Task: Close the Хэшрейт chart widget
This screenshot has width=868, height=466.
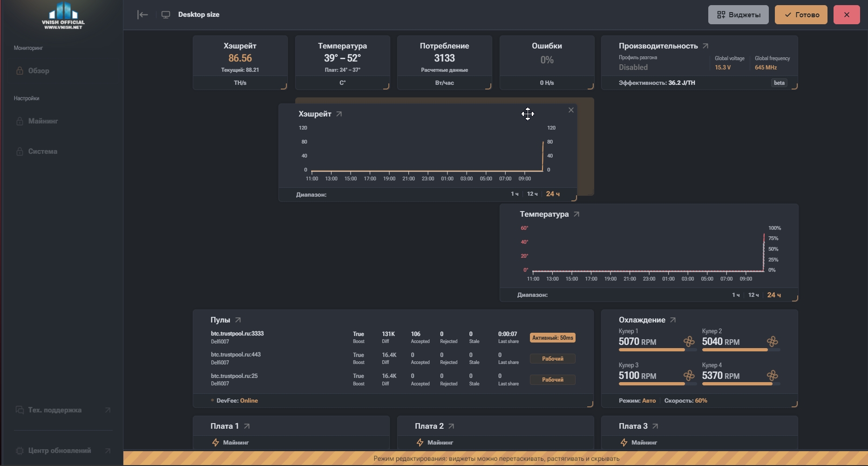Action: (571, 110)
